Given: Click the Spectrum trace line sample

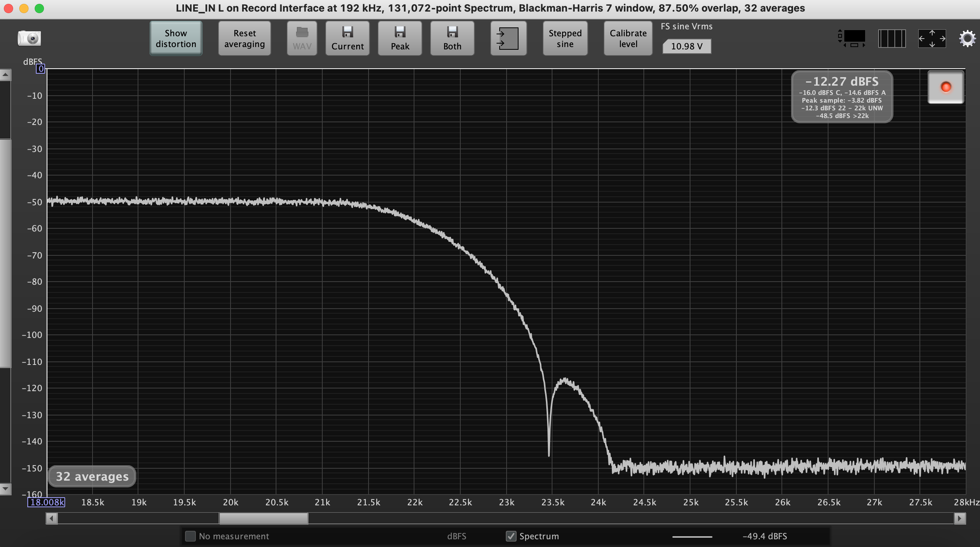Looking at the screenshot, I should [x=692, y=537].
